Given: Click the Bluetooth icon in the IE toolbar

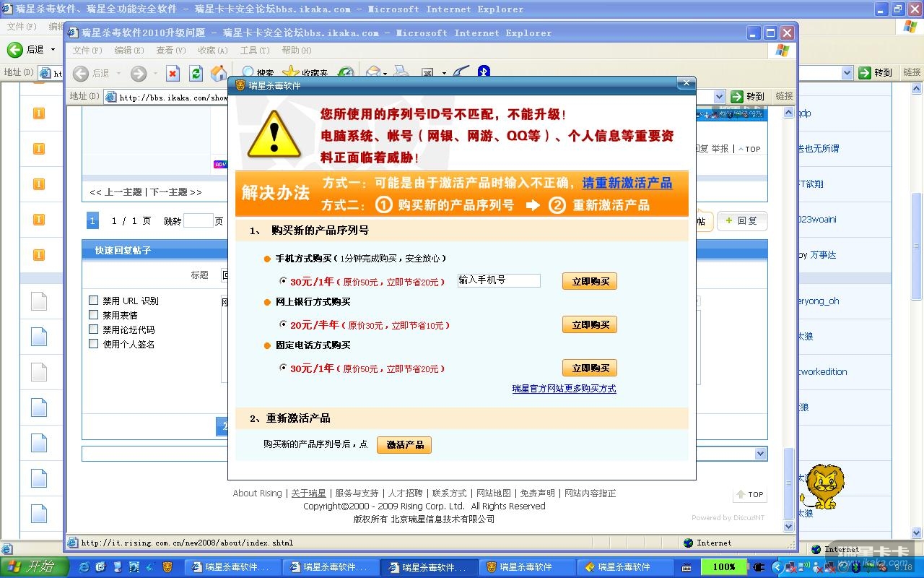Looking at the screenshot, I should [x=484, y=72].
